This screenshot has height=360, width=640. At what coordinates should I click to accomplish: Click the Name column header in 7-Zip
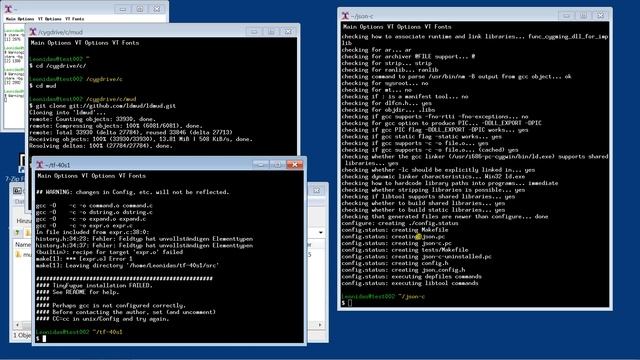point(22,244)
